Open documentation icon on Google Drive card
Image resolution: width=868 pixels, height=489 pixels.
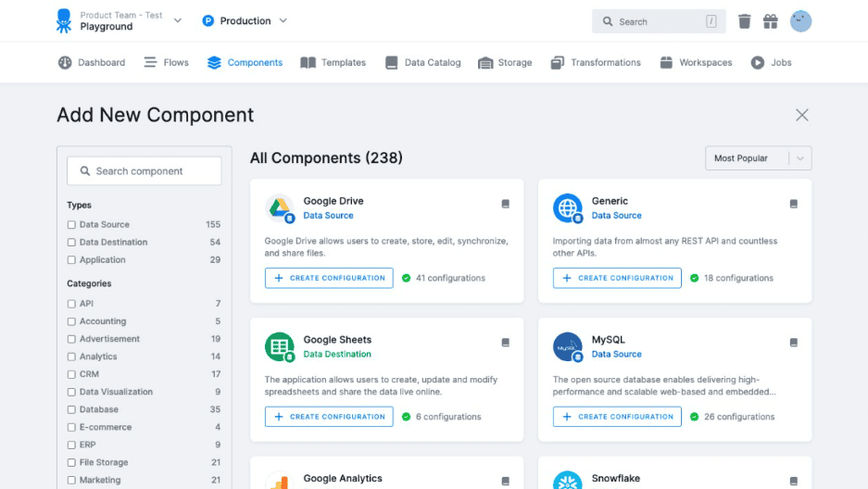pyautogui.click(x=506, y=204)
